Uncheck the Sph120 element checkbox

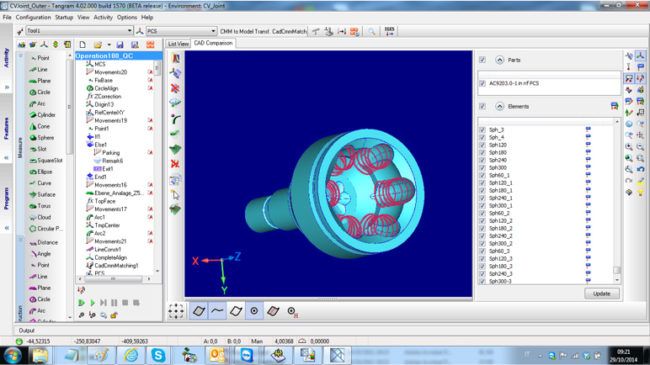click(x=482, y=145)
